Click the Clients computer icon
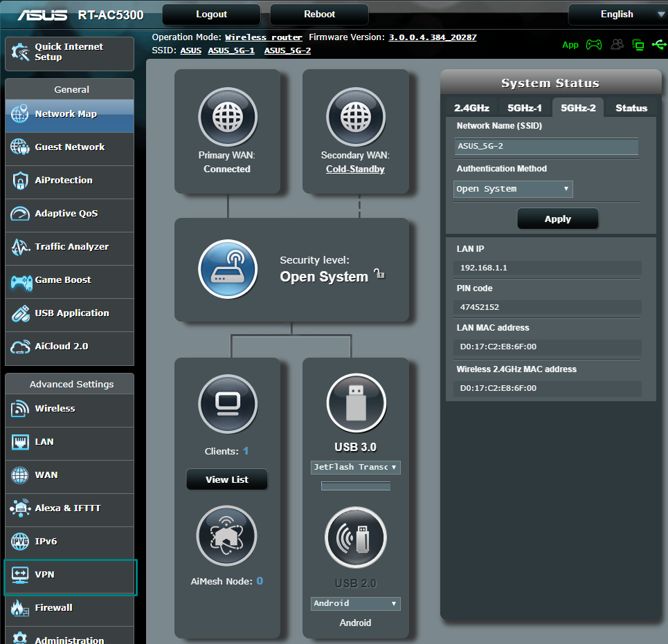The height and width of the screenshot is (644, 668). coord(228,403)
